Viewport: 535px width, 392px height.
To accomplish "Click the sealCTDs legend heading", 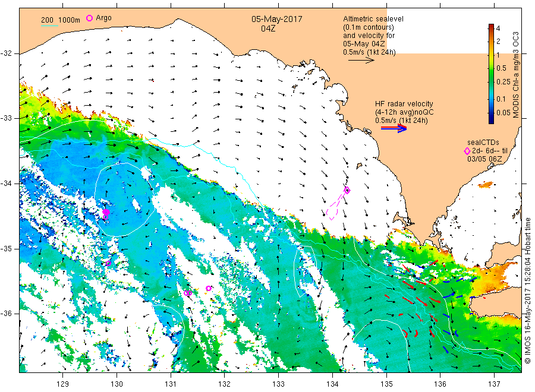I will click(483, 143).
